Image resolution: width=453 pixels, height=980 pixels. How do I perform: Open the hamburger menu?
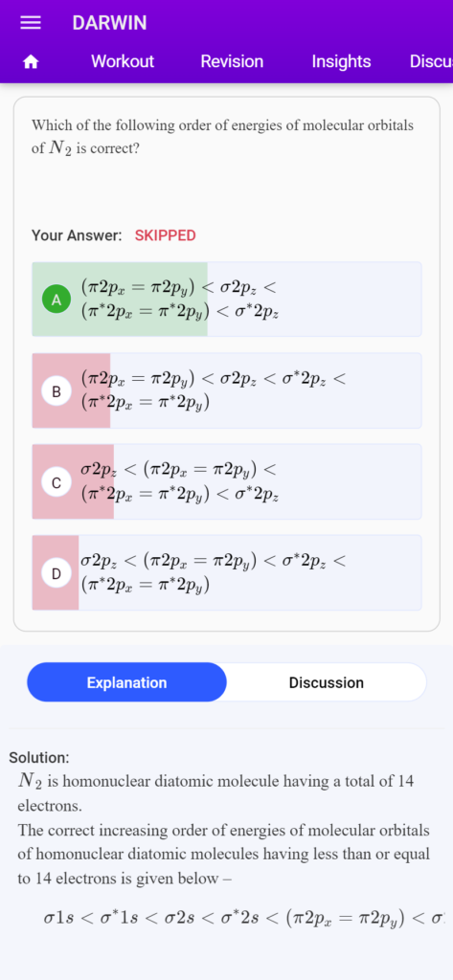click(x=30, y=23)
